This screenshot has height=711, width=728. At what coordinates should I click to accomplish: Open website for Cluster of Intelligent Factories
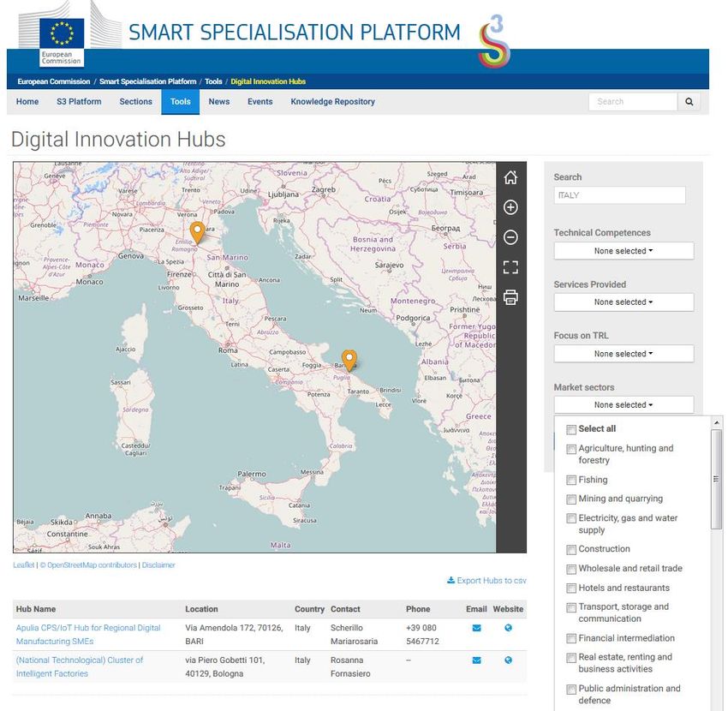pyautogui.click(x=509, y=660)
